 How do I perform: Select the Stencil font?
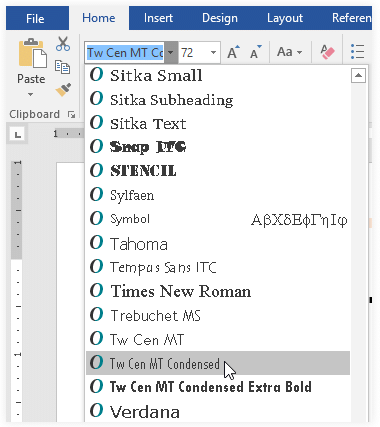[x=218, y=171]
